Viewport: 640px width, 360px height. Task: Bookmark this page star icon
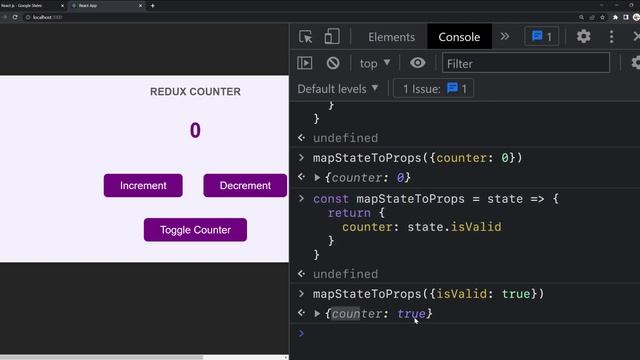(602, 17)
